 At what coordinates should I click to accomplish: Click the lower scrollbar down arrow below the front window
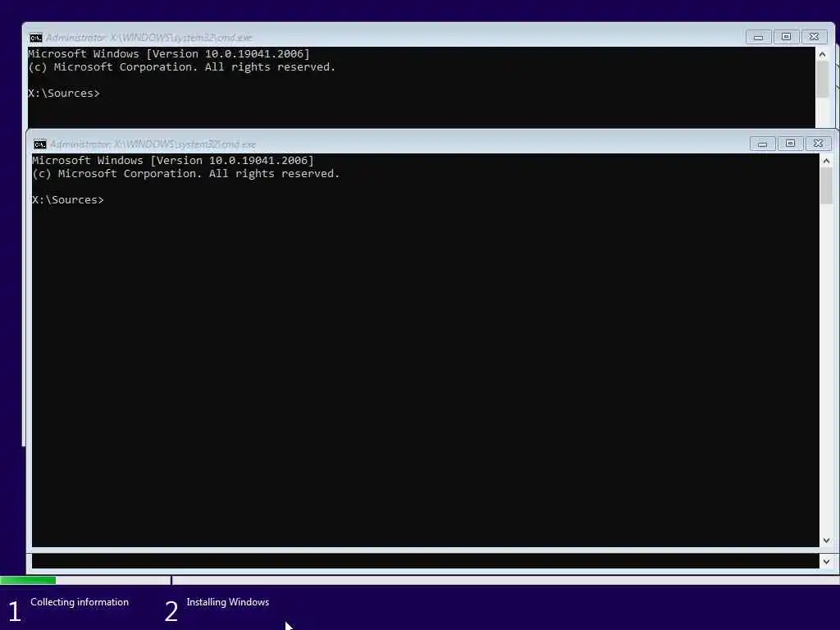pos(826,561)
